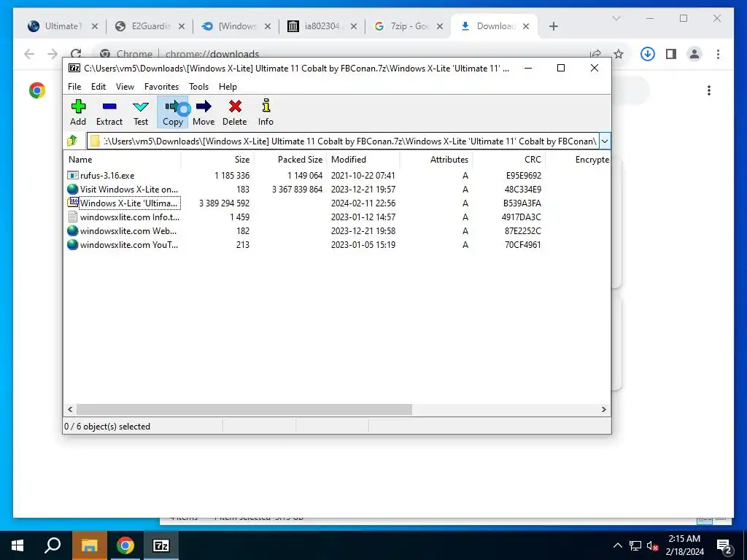This screenshot has width=747, height=560.
Task: Open the Info toolbar item
Action: pyautogui.click(x=266, y=112)
